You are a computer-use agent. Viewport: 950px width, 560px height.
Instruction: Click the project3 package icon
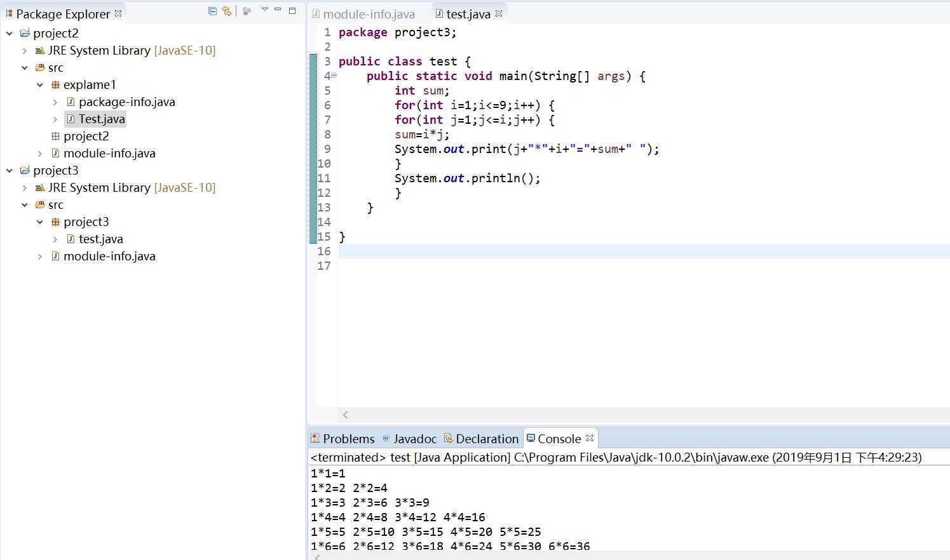click(55, 222)
